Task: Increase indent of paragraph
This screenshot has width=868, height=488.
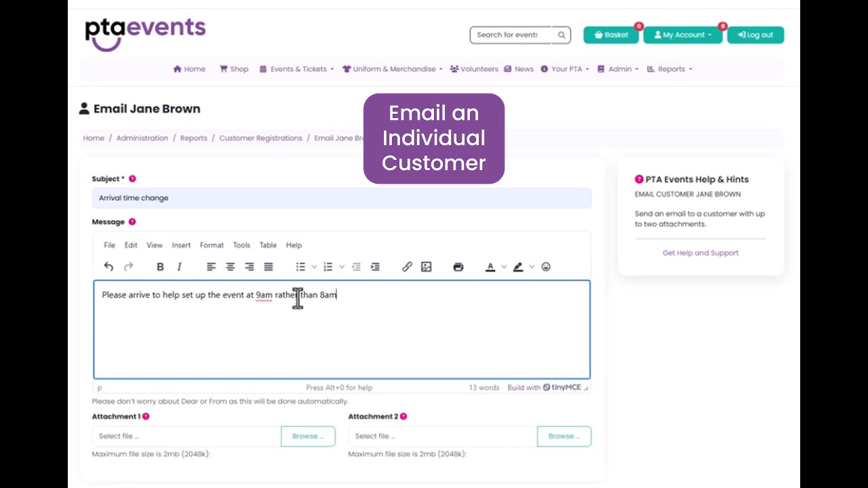Action: (375, 267)
